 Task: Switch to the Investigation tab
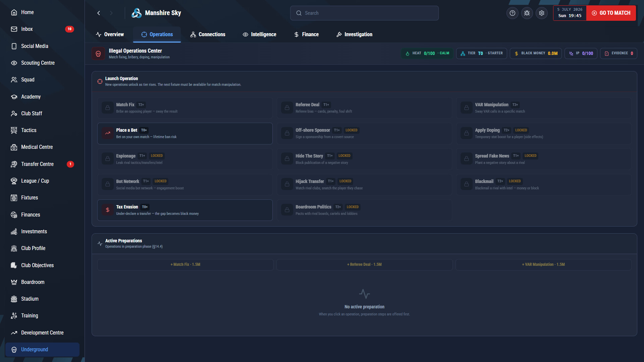pyautogui.click(x=354, y=35)
